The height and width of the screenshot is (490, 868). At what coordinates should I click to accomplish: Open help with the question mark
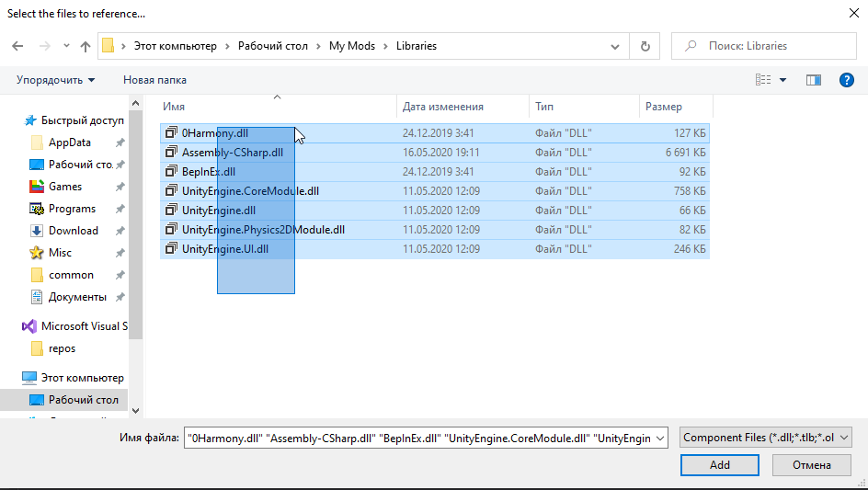847,80
